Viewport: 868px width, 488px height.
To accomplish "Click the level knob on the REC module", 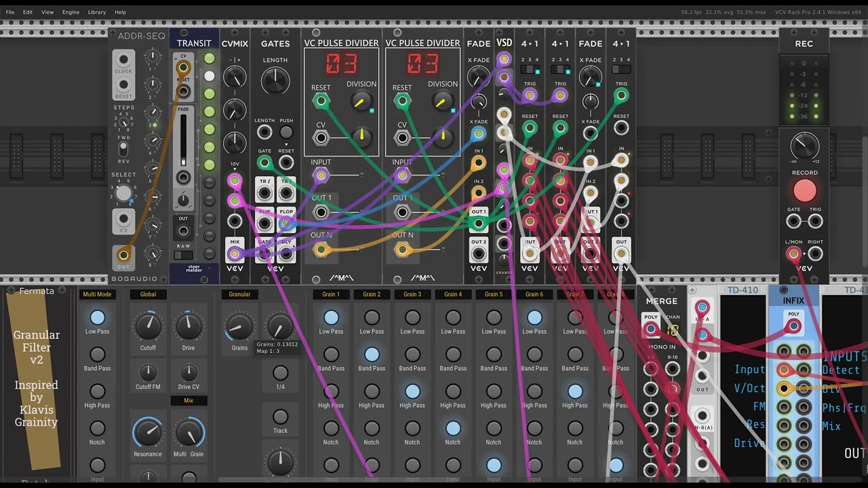I will point(804,145).
